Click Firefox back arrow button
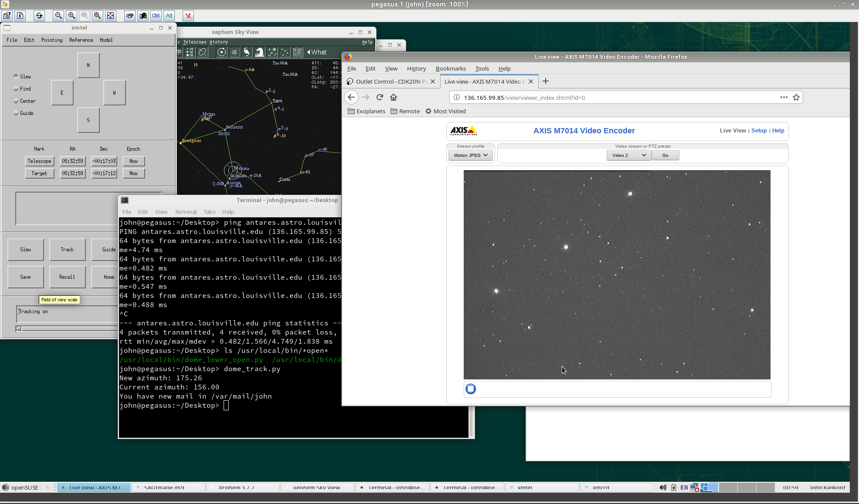The width and height of the screenshot is (859, 504). coord(351,97)
